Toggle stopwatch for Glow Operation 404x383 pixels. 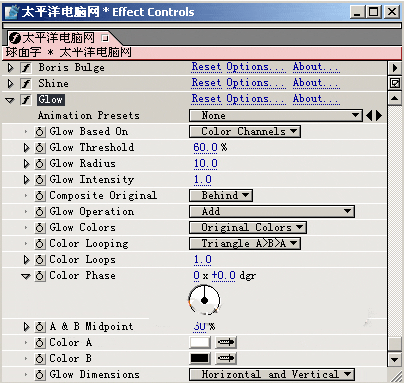(40, 212)
